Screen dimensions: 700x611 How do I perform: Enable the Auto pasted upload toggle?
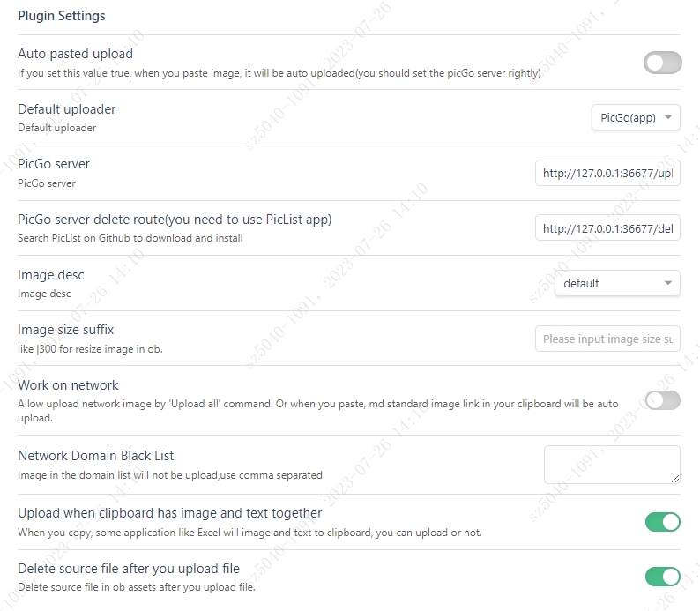tap(662, 63)
